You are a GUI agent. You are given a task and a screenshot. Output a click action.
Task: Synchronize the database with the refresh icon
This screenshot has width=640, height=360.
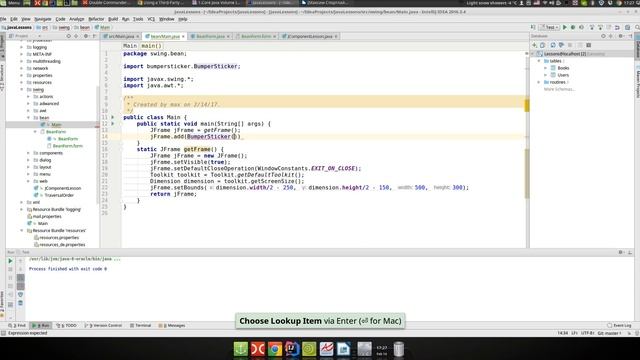(553, 45)
